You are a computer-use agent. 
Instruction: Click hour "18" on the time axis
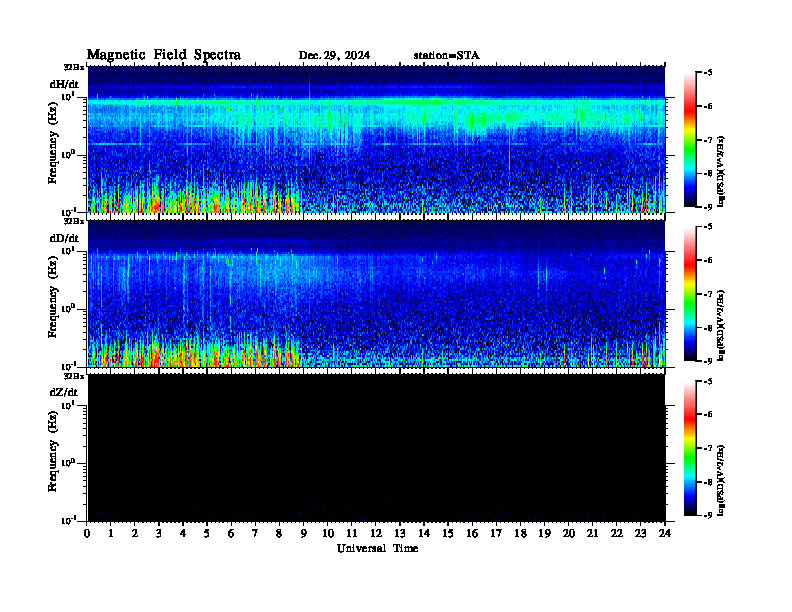520,533
